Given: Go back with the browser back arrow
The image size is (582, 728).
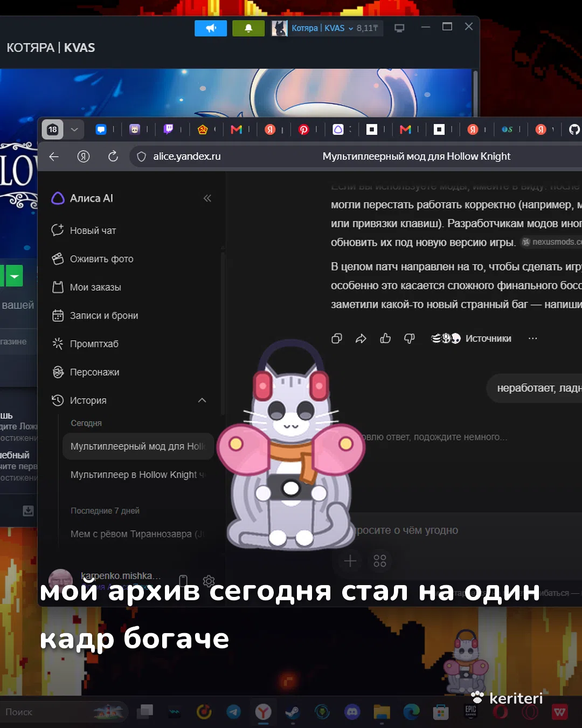Looking at the screenshot, I should click(x=54, y=156).
